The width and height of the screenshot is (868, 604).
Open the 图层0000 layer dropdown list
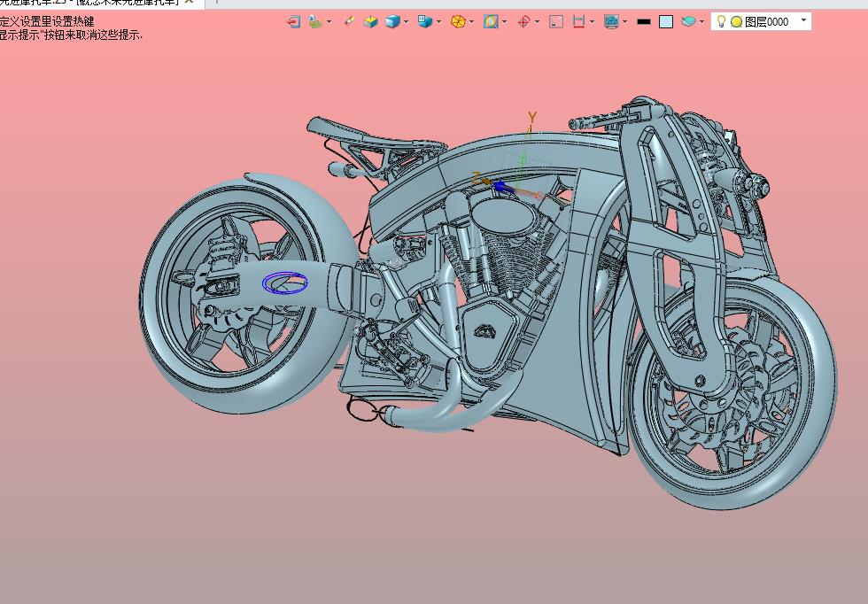coord(803,21)
